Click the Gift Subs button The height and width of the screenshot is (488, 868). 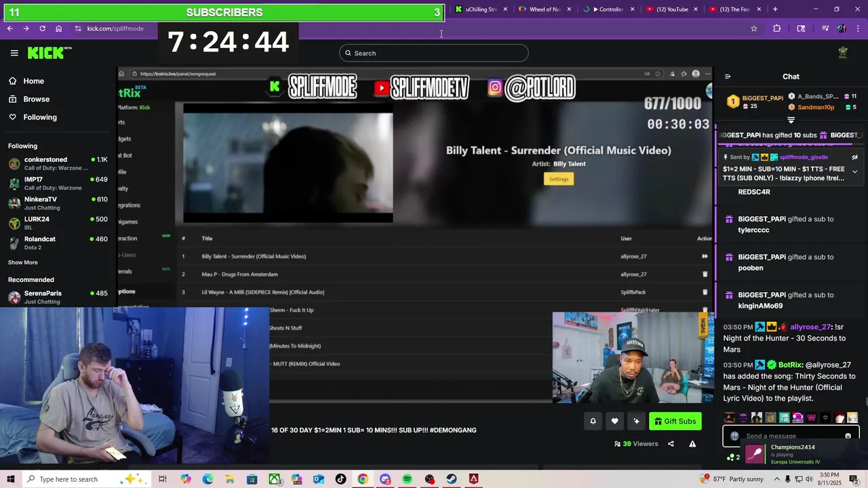[675, 421]
